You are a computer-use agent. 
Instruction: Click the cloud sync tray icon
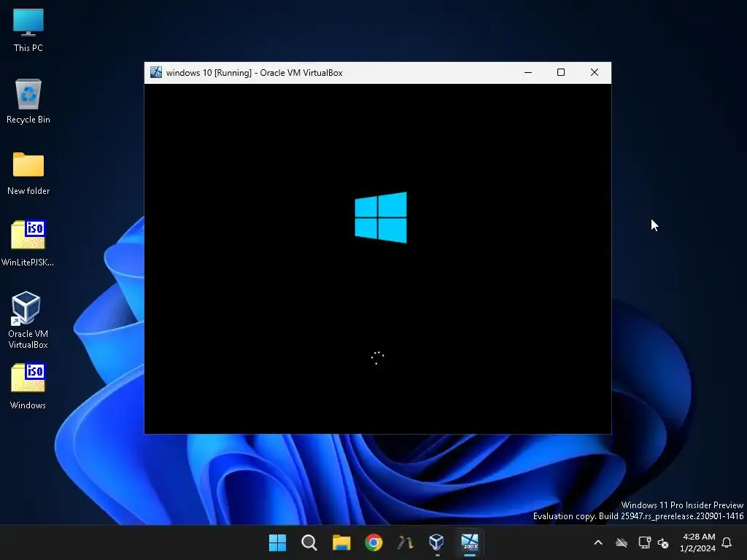coord(622,542)
